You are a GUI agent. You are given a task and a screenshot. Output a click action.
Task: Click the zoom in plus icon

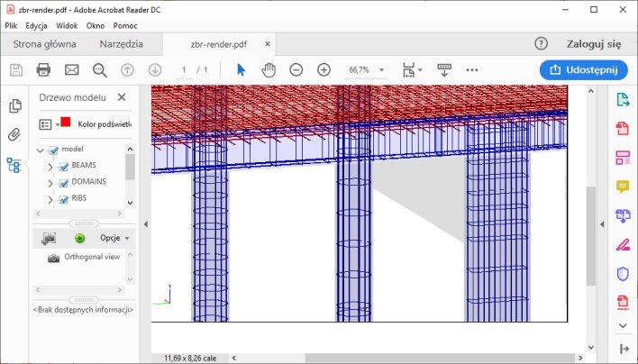pos(324,70)
